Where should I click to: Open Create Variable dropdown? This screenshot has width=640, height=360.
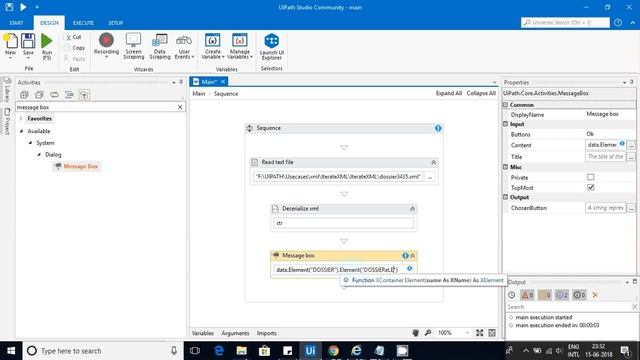coord(213,46)
